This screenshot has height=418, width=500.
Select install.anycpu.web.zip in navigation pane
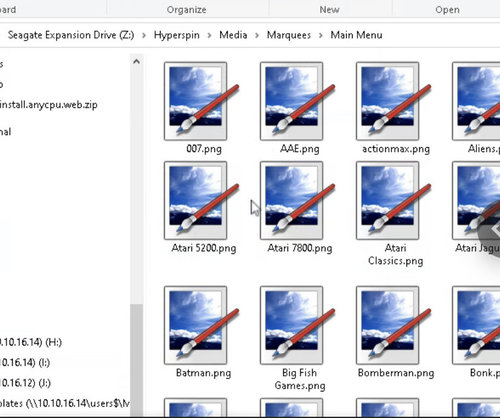(x=49, y=105)
